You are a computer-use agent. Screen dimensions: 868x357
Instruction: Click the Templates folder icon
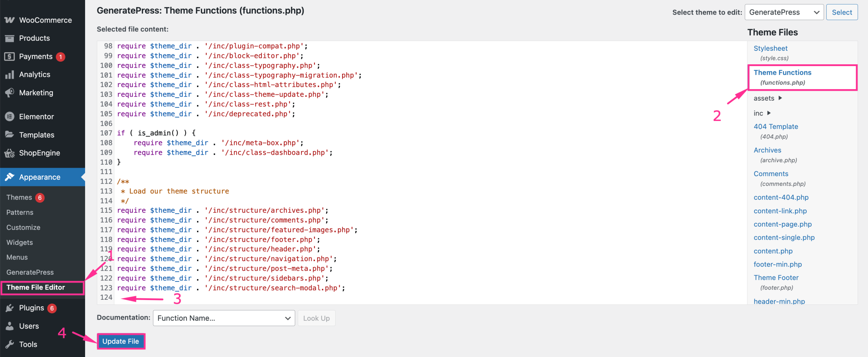[9, 134]
